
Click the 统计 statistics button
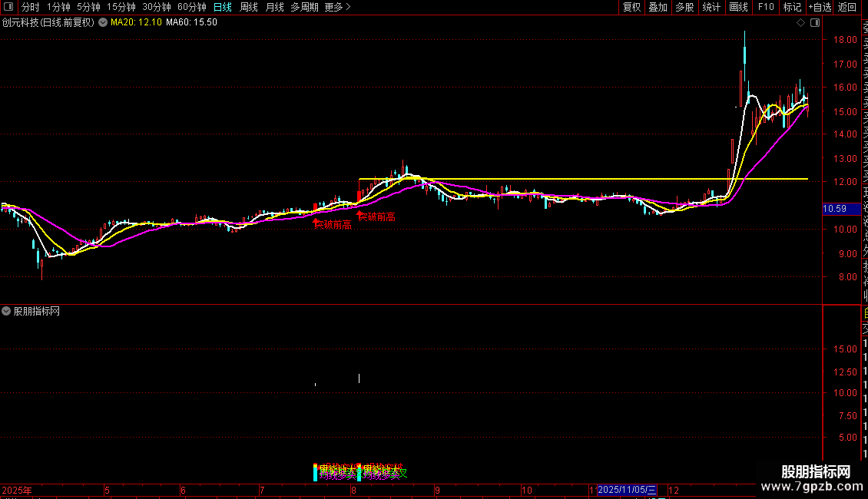711,7
